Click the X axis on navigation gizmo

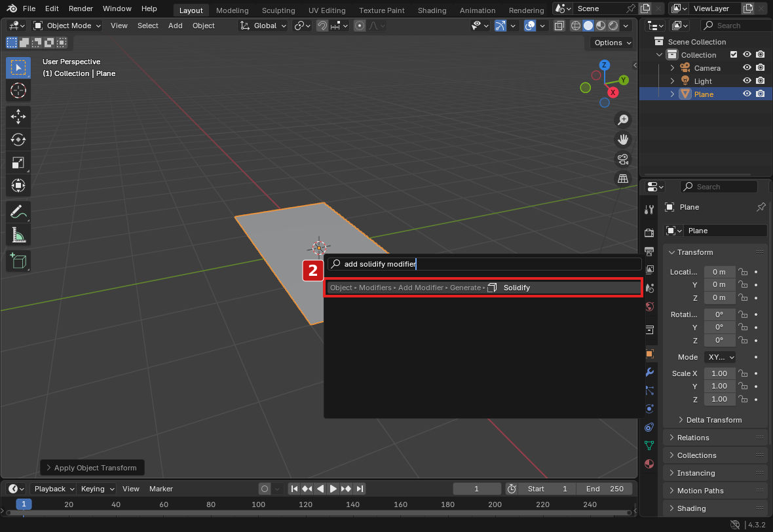click(x=613, y=92)
